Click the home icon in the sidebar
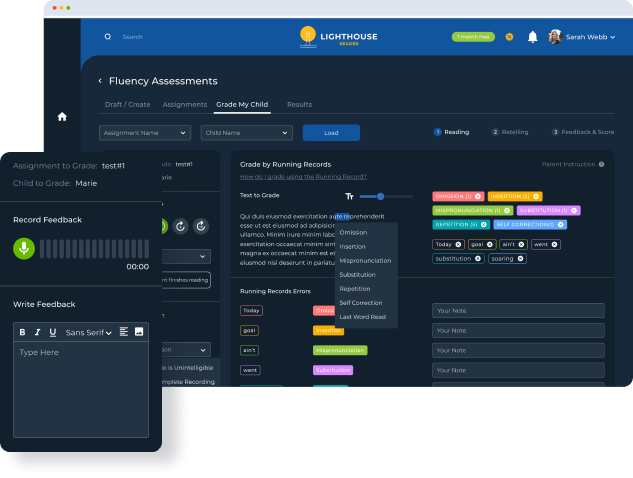Image resolution: width=633 pixels, height=478 pixels. (62, 116)
